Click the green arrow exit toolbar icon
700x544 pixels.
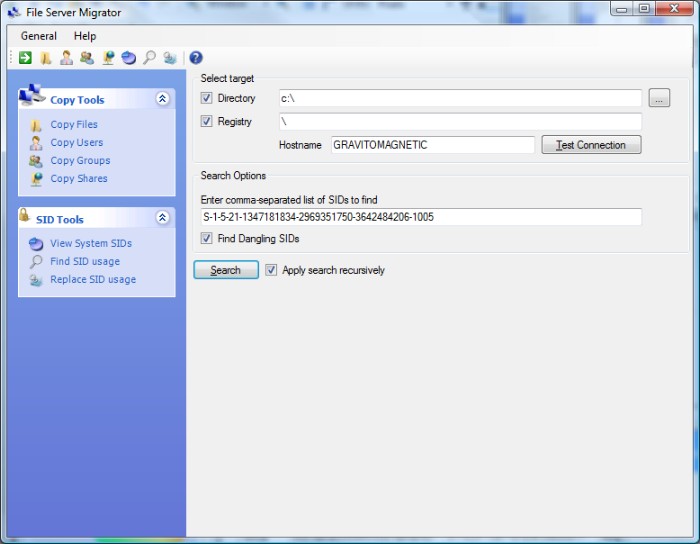click(25, 58)
